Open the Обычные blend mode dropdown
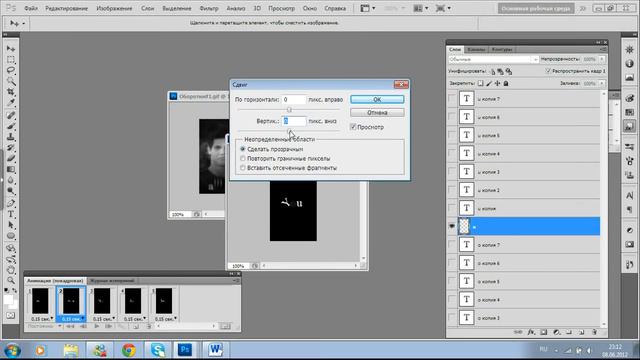This screenshot has height=360, width=640. coord(493,59)
